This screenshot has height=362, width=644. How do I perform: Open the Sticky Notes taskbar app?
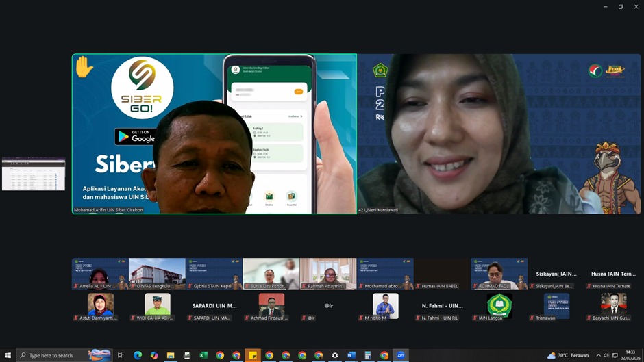pyautogui.click(x=253, y=355)
